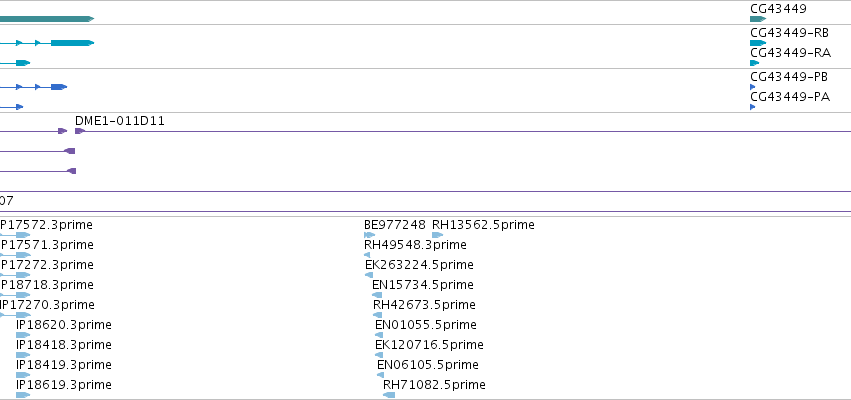Screen dimensions: 851x400
Task: Select the P17572.3prime spliced feature
Action: [15, 235]
